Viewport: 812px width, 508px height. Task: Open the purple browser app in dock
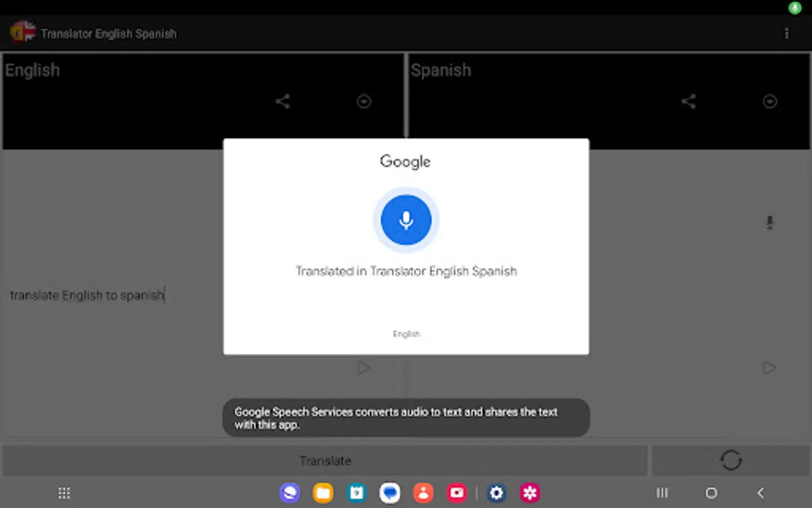tap(290, 493)
